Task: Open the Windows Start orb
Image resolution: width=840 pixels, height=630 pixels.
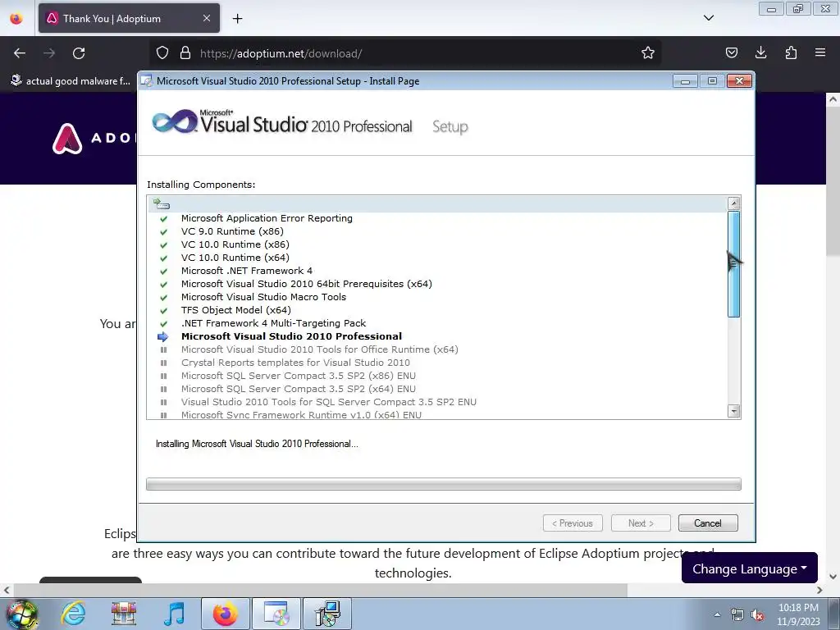Action: (21, 614)
